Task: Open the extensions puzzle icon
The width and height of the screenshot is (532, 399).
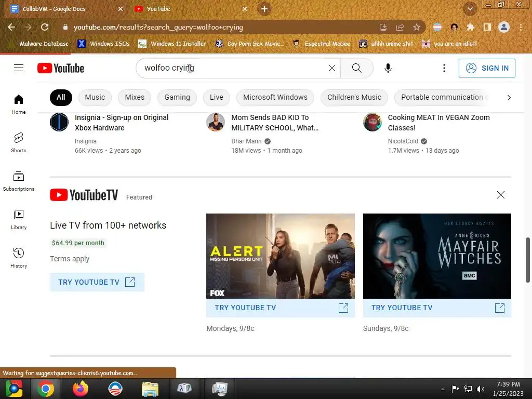Action: point(470,27)
